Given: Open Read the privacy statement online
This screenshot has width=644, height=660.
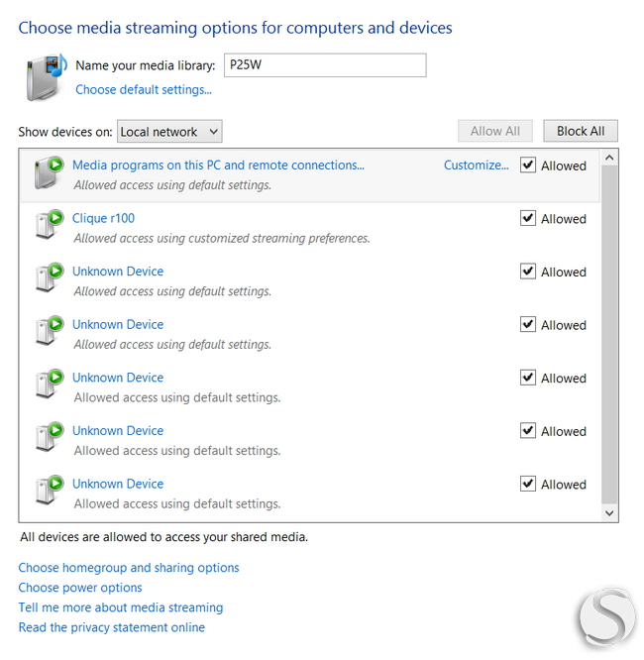Looking at the screenshot, I should point(112,627).
